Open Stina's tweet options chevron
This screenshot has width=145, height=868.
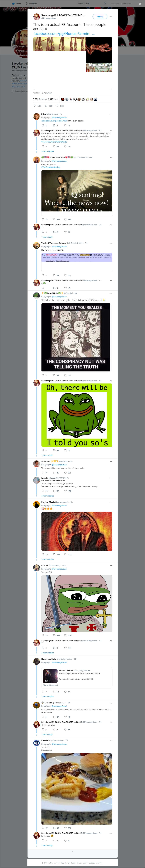click(111, 114)
